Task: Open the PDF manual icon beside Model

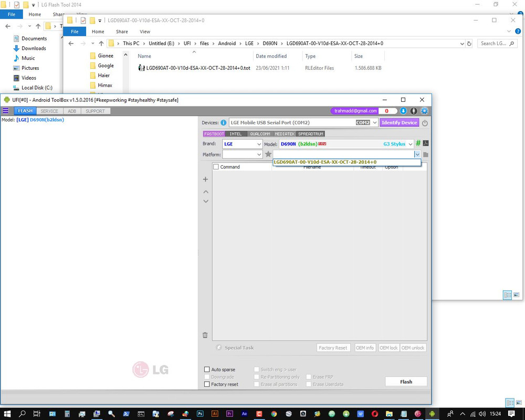Action: (x=426, y=143)
